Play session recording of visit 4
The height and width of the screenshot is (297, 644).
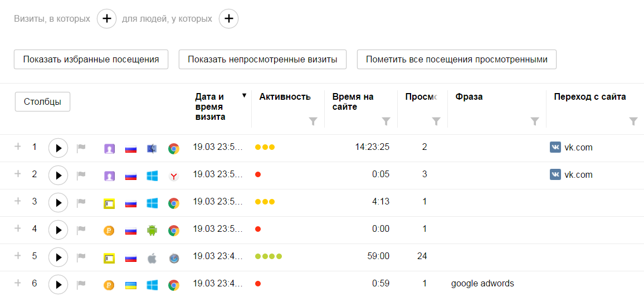(x=58, y=230)
